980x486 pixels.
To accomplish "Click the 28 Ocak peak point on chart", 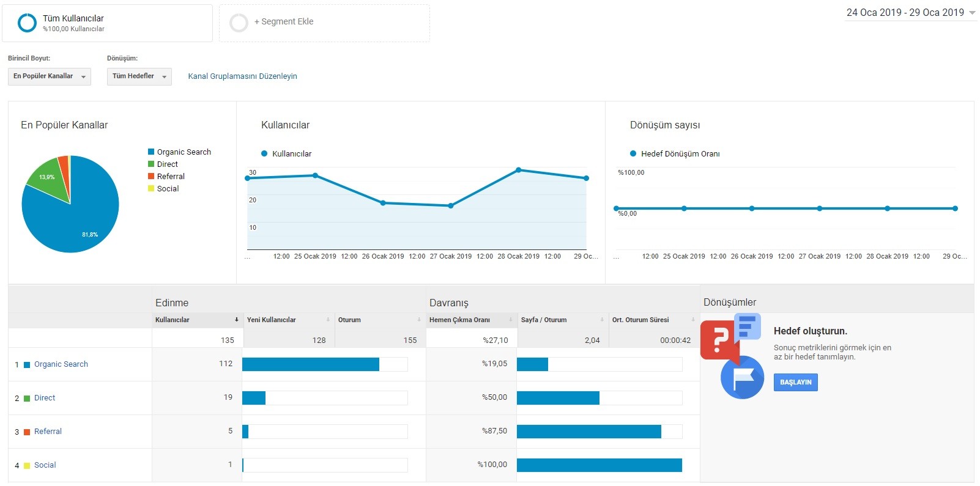I will click(518, 170).
